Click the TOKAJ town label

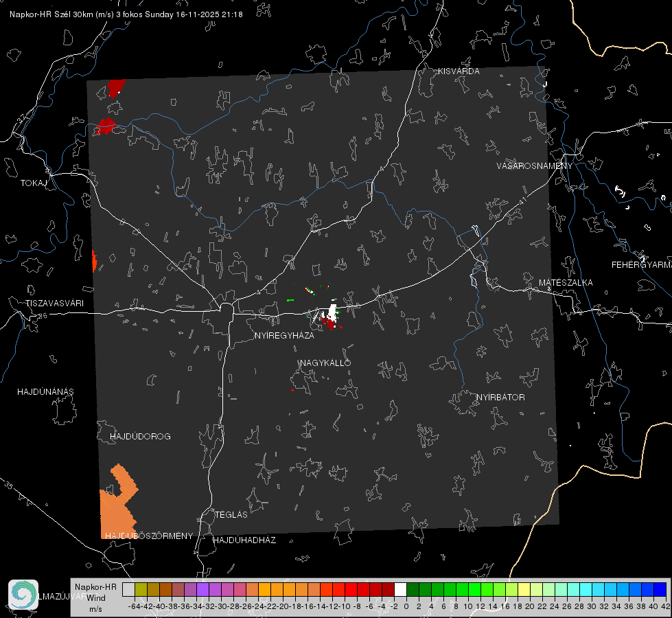pyautogui.click(x=34, y=183)
